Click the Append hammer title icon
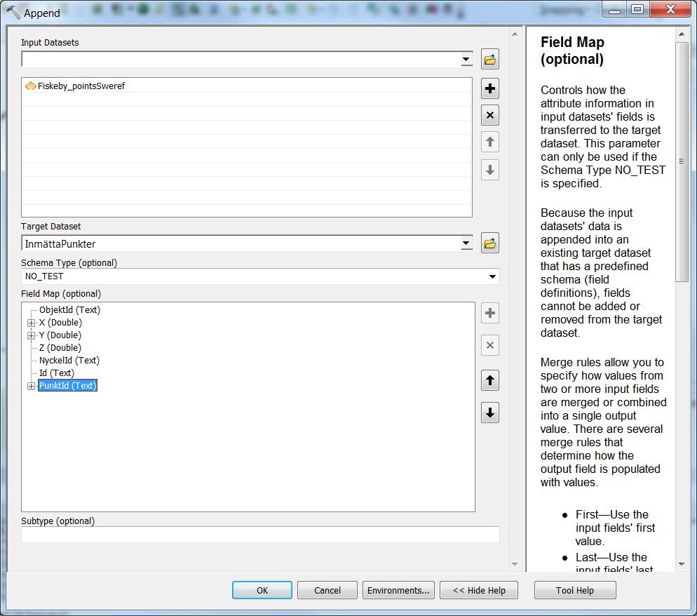The width and height of the screenshot is (697, 616). pos(13,13)
